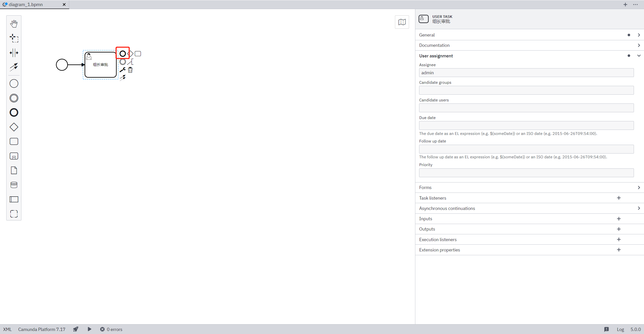Viewport: 644px width, 334px height.
Task: Select the pool/participant palette shape
Action: tap(14, 199)
